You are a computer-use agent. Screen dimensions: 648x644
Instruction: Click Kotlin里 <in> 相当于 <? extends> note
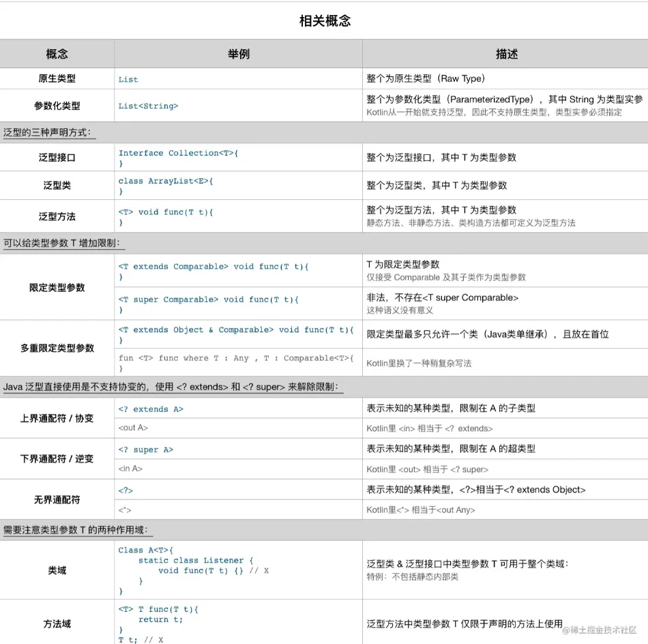click(429, 428)
